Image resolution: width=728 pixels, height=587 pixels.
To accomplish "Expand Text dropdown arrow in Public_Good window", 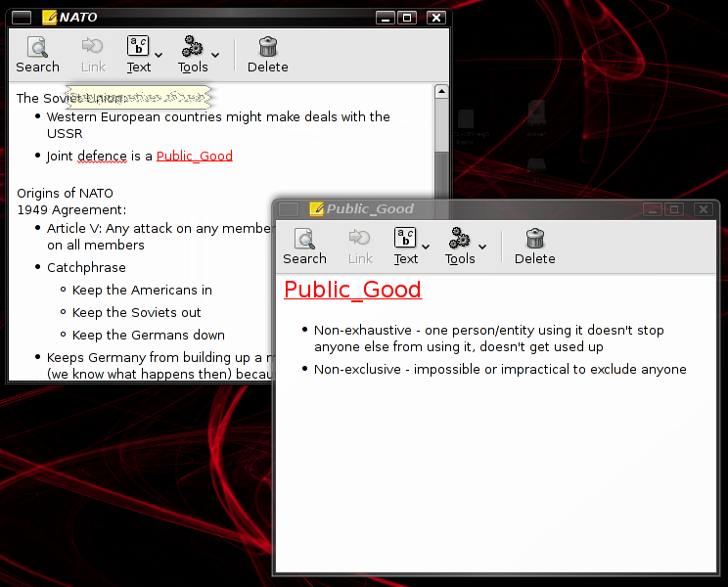I will [426, 247].
